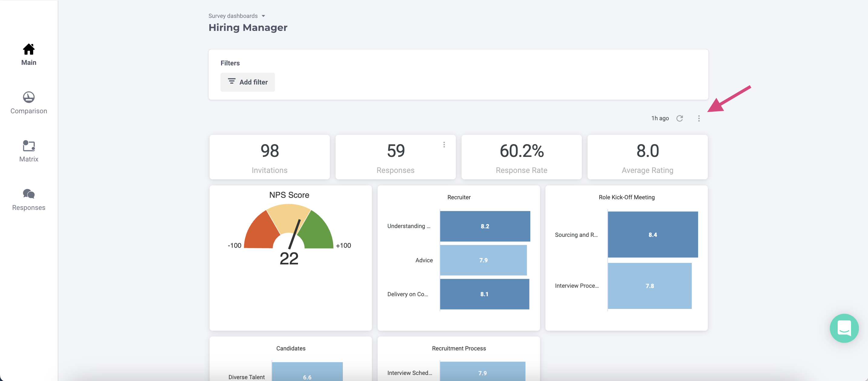
Task: Open the Responses chat bubbles icon
Action: (29, 194)
